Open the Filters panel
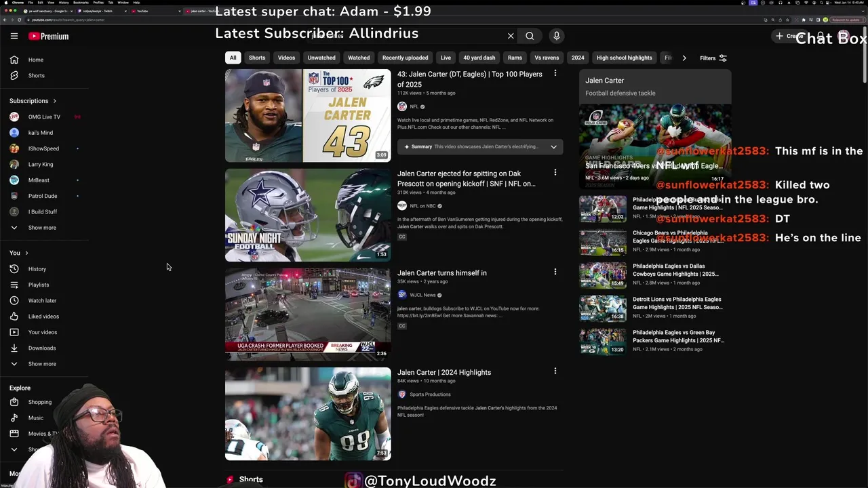 713,58
